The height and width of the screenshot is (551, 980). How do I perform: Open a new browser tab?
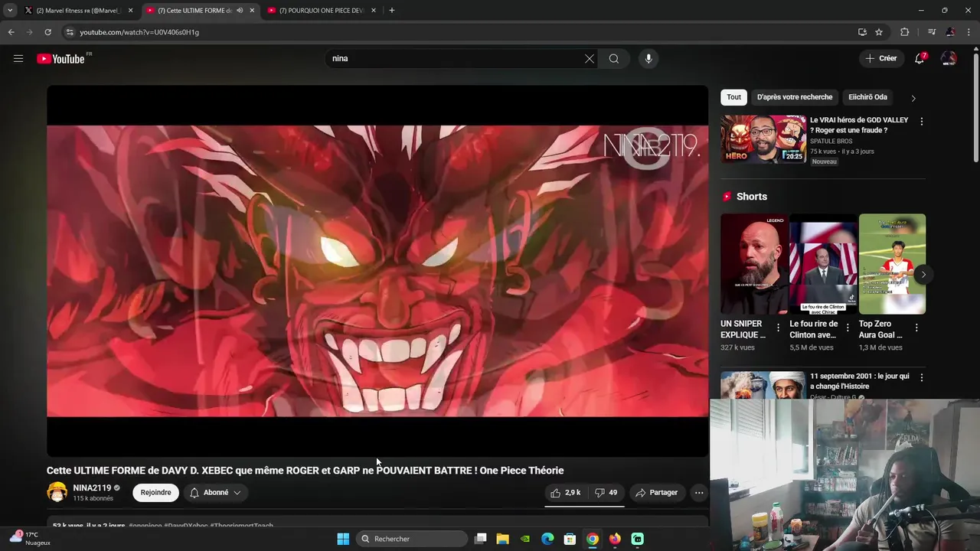392,11
